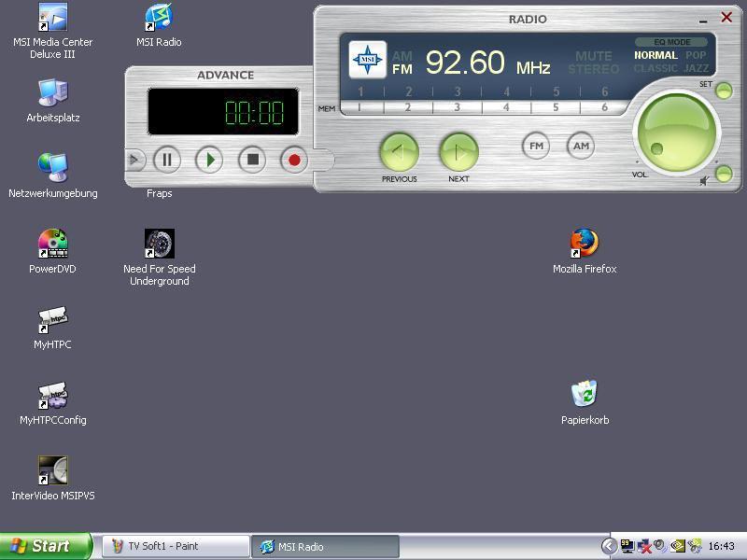Switch to TV Soft1 - Paint in taskbar
The width and height of the screenshot is (747, 560).
coord(176,546)
